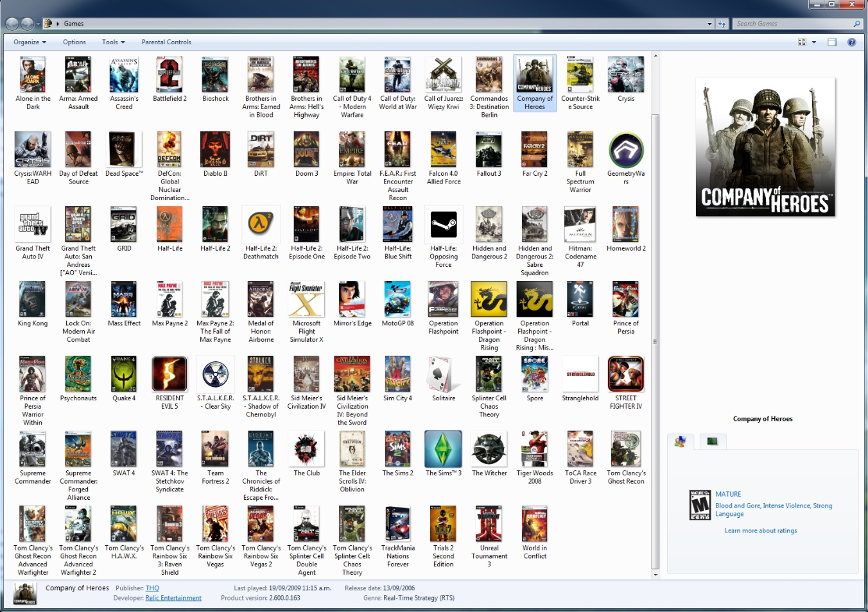Select the Half-Life 2: Deathmatch game icon
This screenshot has height=612, width=868.
click(x=261, y=225)
